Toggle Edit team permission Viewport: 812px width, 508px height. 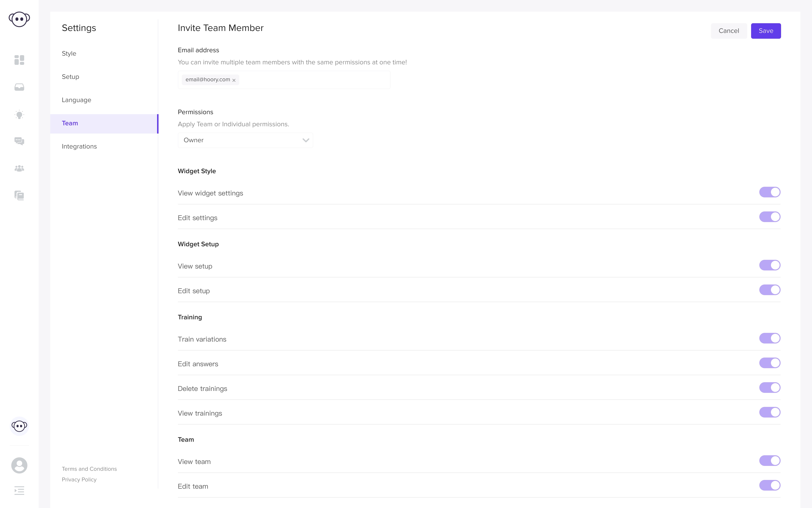pos(770,485)
